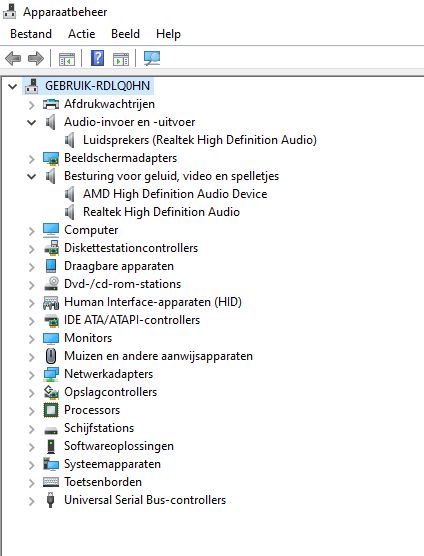Screen dimensions: 424x556
Task: Select the GEBRUIK-RDLQ0HN computer name
Action: point(97,86)
